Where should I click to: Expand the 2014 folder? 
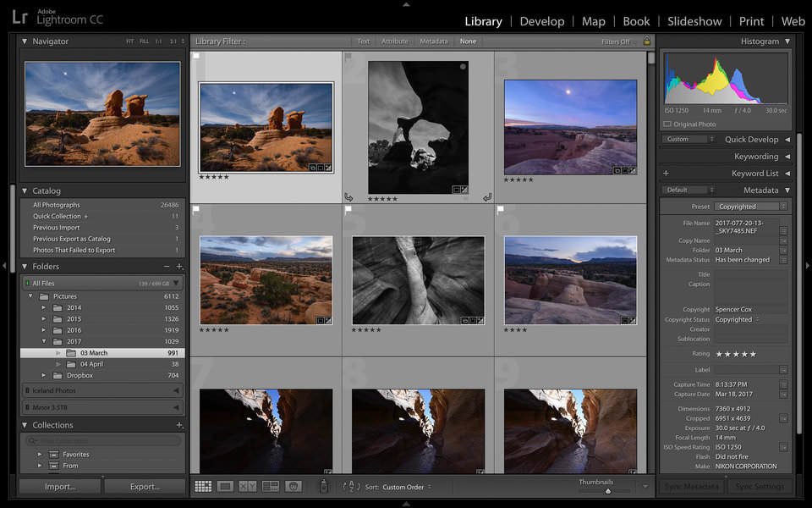click(x=43, y=308)
